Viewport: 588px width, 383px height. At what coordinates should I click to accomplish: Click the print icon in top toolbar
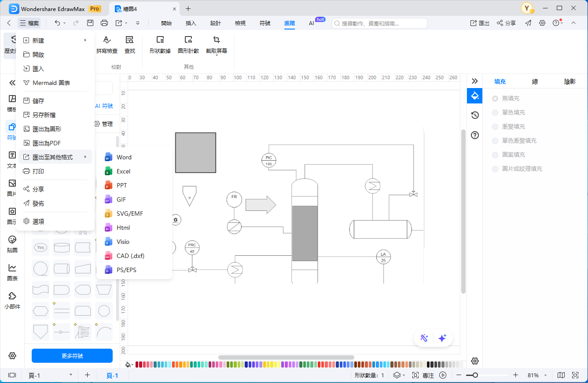coord(104,23)
